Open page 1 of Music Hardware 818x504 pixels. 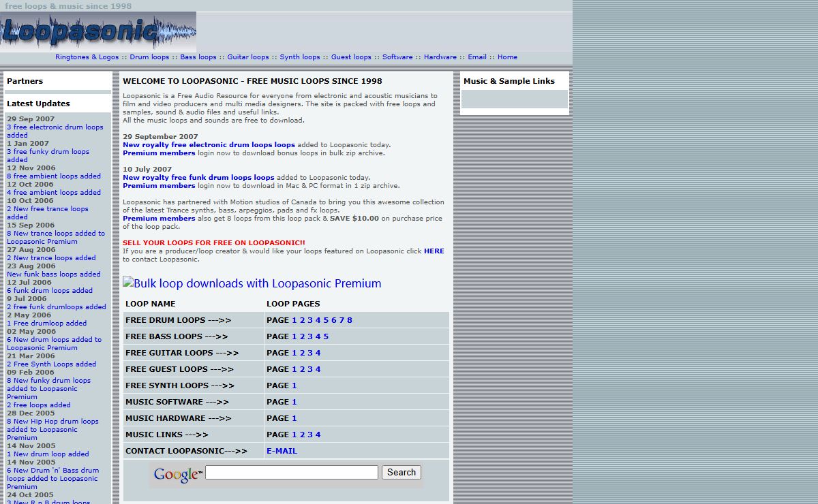pyautogui.click(x=294, y=418)
